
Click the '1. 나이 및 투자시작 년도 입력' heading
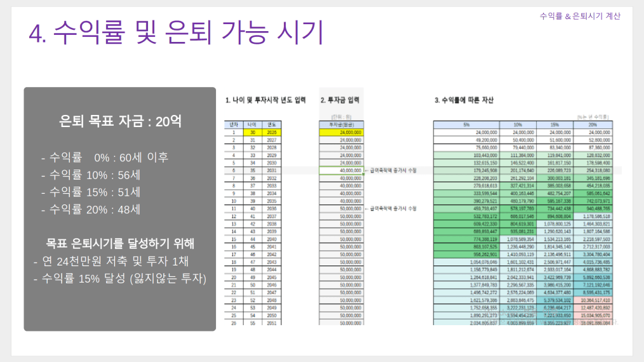point(265,100)
